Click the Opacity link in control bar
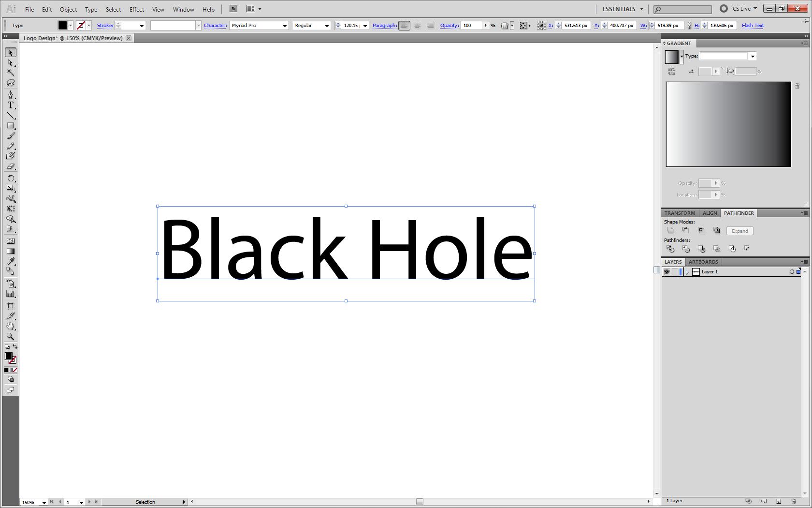The height and width of the screenshot is (508, 812). point(449,26)
